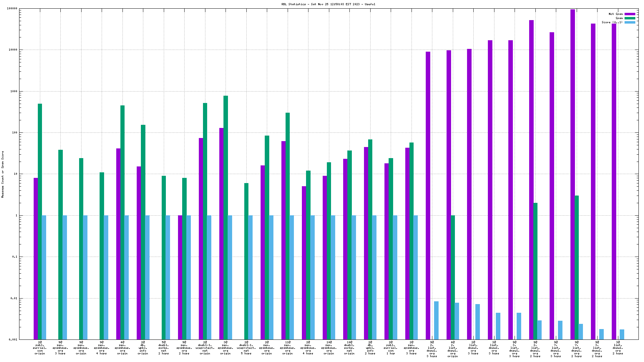
Task: Click the 10@ dnsbl.sorbs.net origin label
Action: point(349,348)
